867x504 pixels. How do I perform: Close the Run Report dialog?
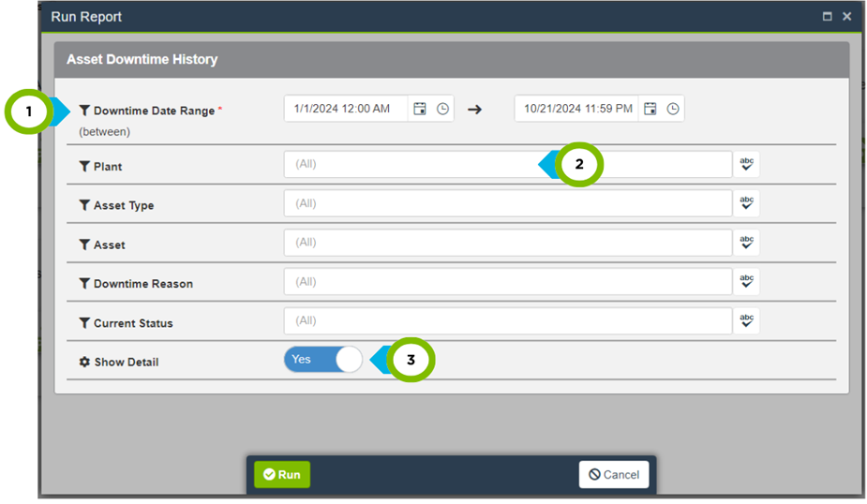(x=847, y=17)
